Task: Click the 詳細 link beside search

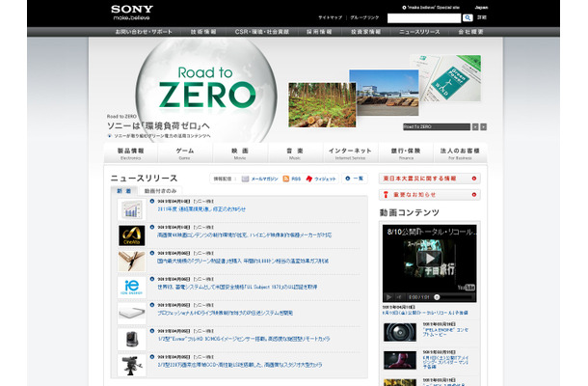Action: [482, 17]
